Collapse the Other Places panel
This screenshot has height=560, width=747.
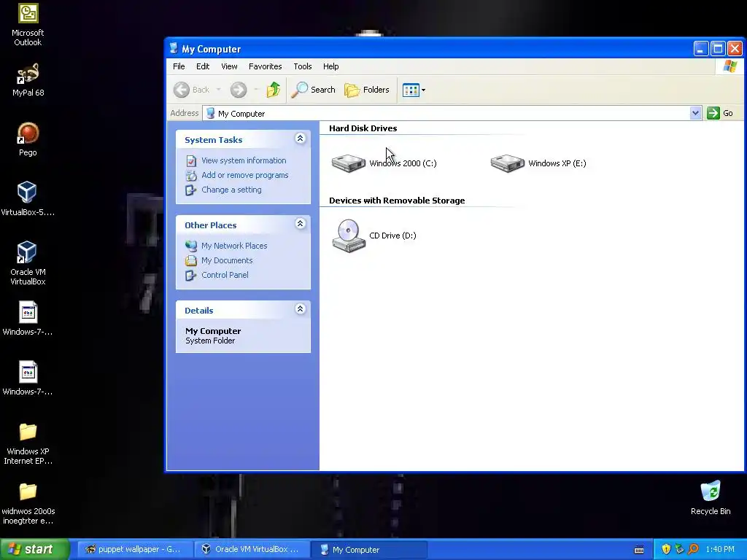[300, 224]
